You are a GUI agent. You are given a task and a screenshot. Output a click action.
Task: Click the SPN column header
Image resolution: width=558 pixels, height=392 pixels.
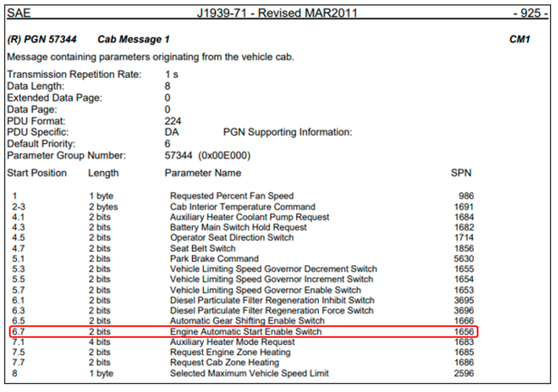461,173
